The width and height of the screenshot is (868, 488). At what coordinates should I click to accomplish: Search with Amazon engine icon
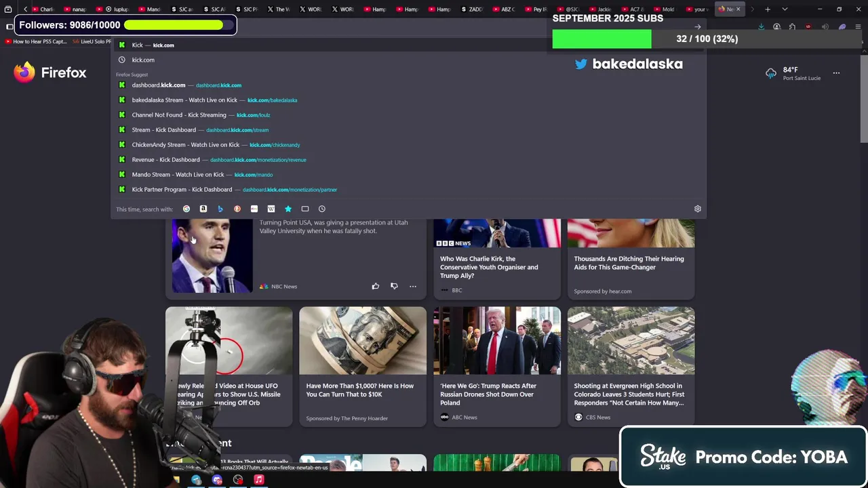(203, 209)
